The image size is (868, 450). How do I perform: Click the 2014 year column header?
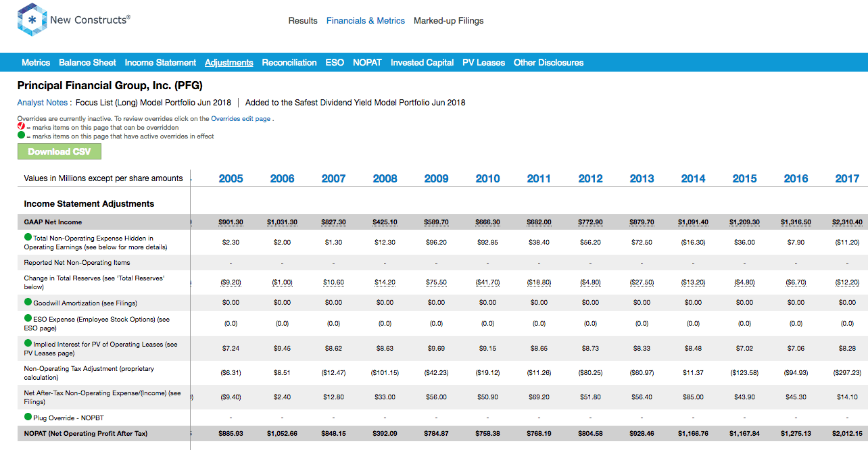tap(693, 178)
